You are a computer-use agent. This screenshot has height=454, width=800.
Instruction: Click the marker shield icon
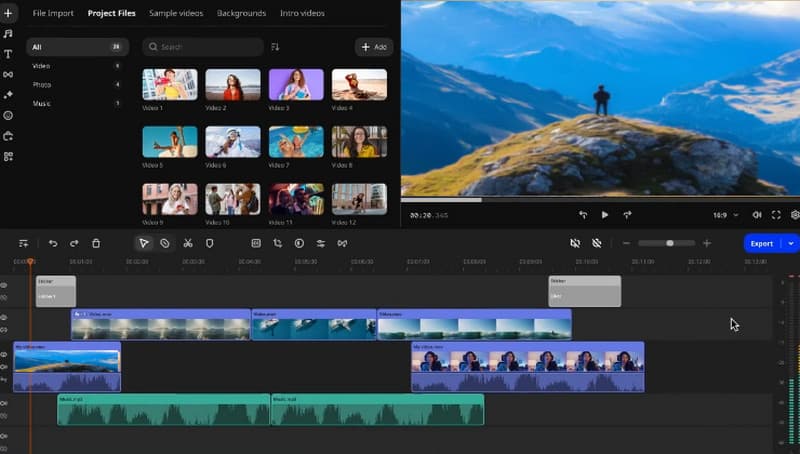pos(209,243)
